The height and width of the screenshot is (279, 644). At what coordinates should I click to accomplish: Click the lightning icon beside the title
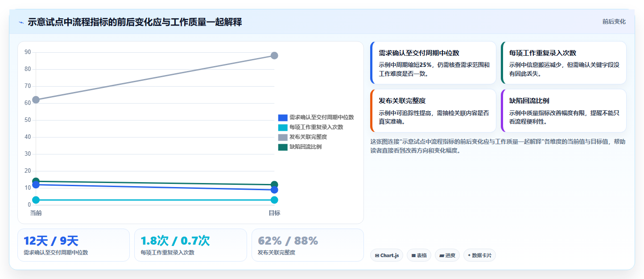point(21,22)
